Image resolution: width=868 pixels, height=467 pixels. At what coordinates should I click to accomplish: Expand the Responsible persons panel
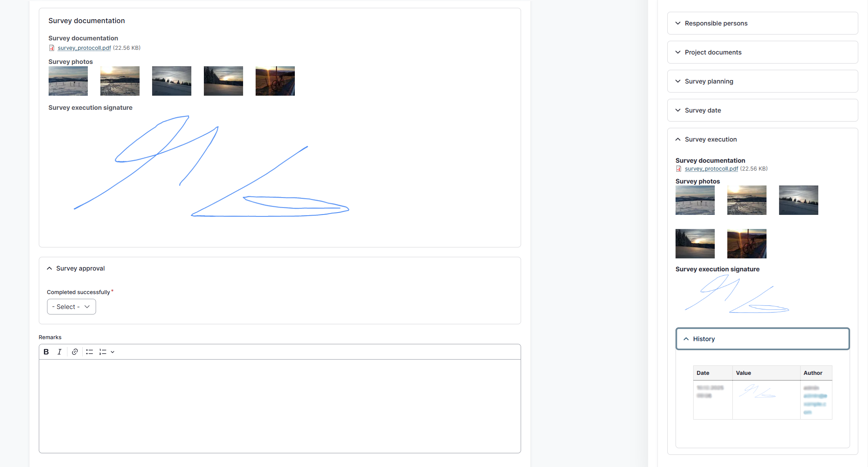(763, 23)
